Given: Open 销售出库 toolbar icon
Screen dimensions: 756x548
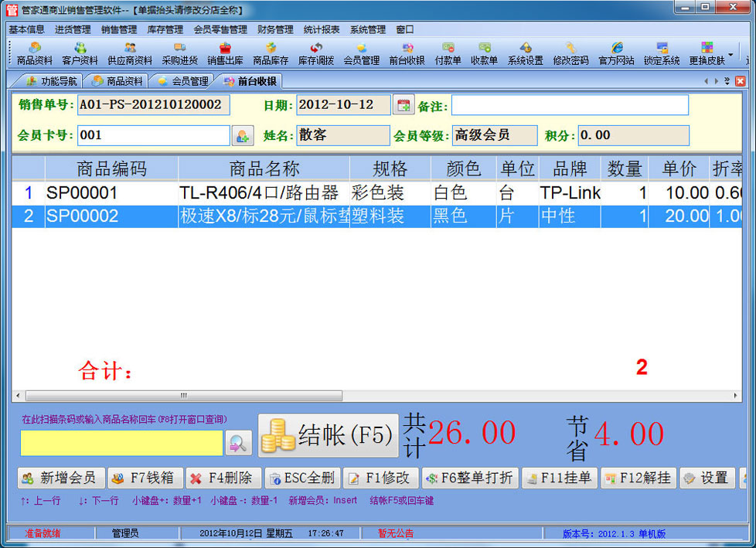Looking at the screenshot, I should pyautogui.click(x=225, y=53).
